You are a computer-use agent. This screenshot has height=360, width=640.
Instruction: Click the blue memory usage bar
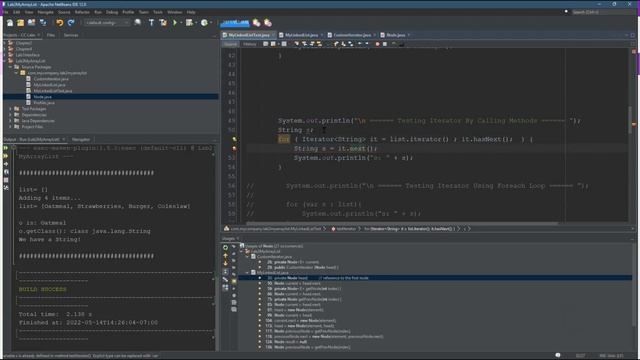coord(236,22)
